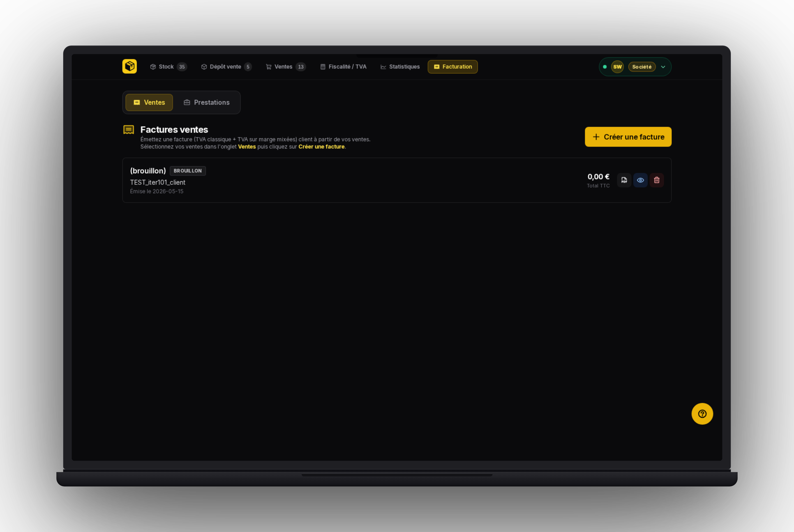794x532 pixels.
Task: Follow the Créer une facture inline link
Action: coord(321,147)
